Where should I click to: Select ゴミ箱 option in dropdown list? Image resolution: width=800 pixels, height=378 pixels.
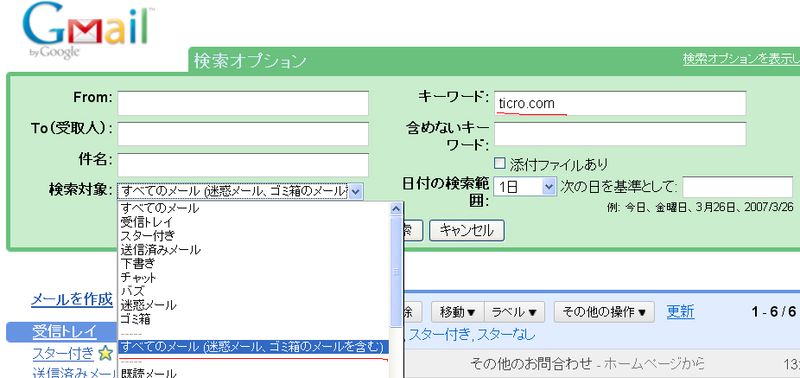point(254,319)
